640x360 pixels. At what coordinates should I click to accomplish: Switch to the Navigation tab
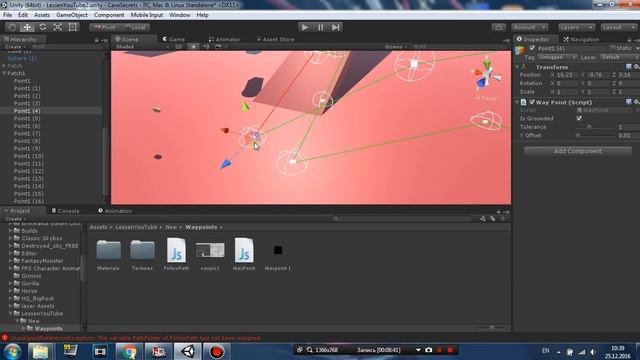(581, 40)
